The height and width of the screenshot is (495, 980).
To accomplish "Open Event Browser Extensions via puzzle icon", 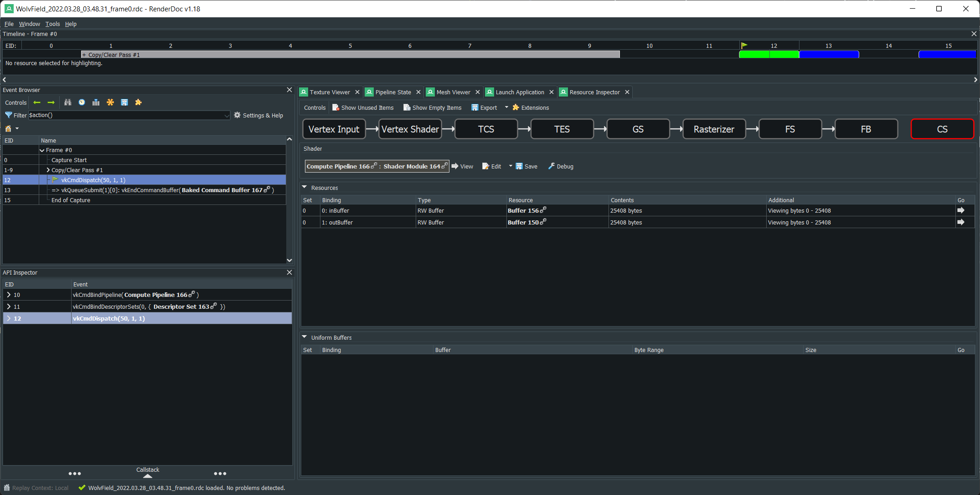I will (138, 102).
